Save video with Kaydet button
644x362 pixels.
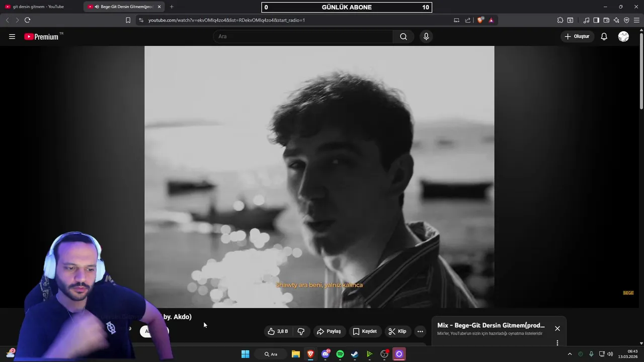[x=365, y=331]
